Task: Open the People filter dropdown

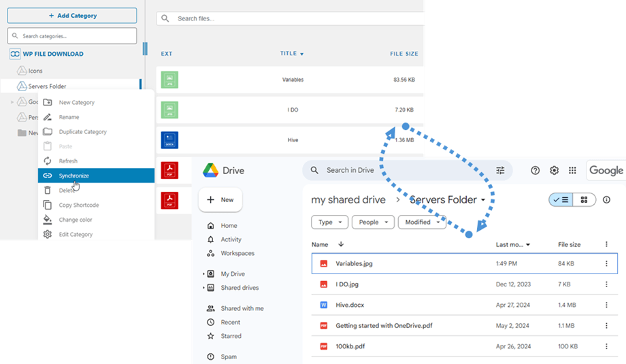Action: 373,222
